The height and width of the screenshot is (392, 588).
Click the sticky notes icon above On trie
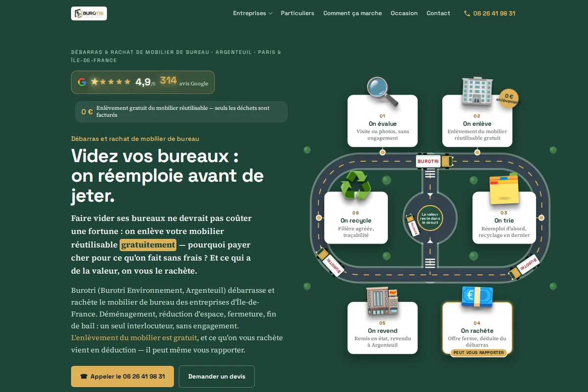pyautogui.click(x=504, y=188)
